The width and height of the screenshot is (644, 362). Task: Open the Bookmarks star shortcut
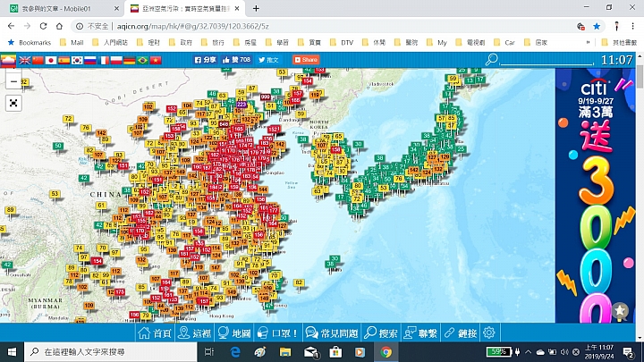click(x=30, y=42)
